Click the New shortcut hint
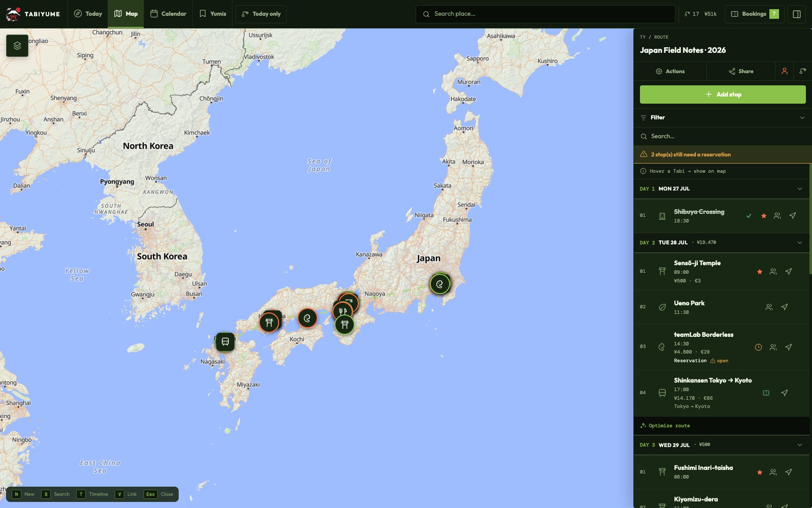 23,494
